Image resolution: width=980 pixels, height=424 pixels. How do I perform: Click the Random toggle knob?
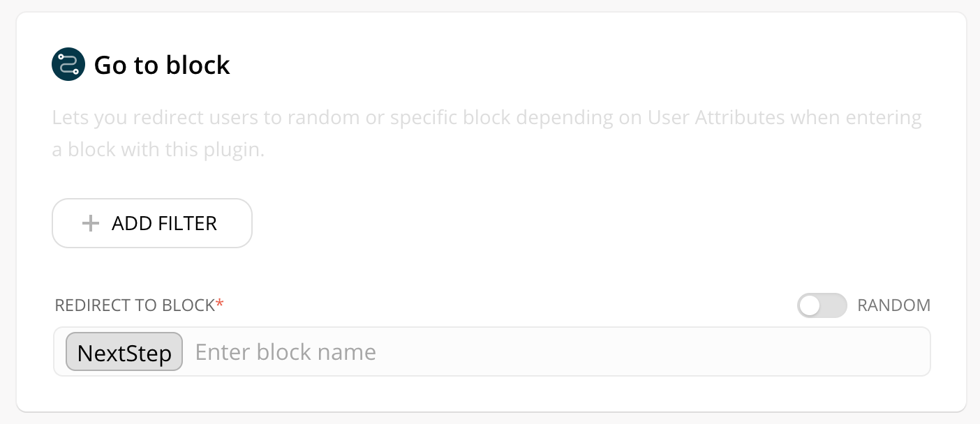pos(810,305)
